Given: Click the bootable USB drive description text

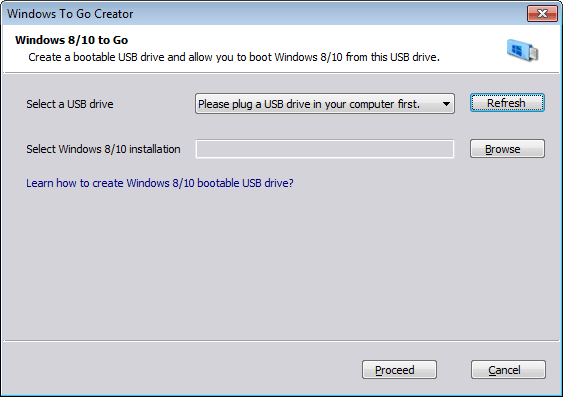Looking at the screenshot, I should 234,57.
